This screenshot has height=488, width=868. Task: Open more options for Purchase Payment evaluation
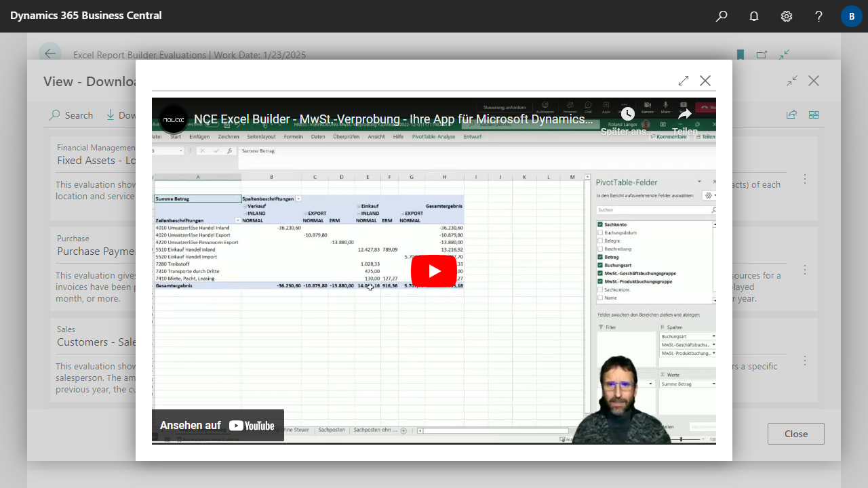805,270
